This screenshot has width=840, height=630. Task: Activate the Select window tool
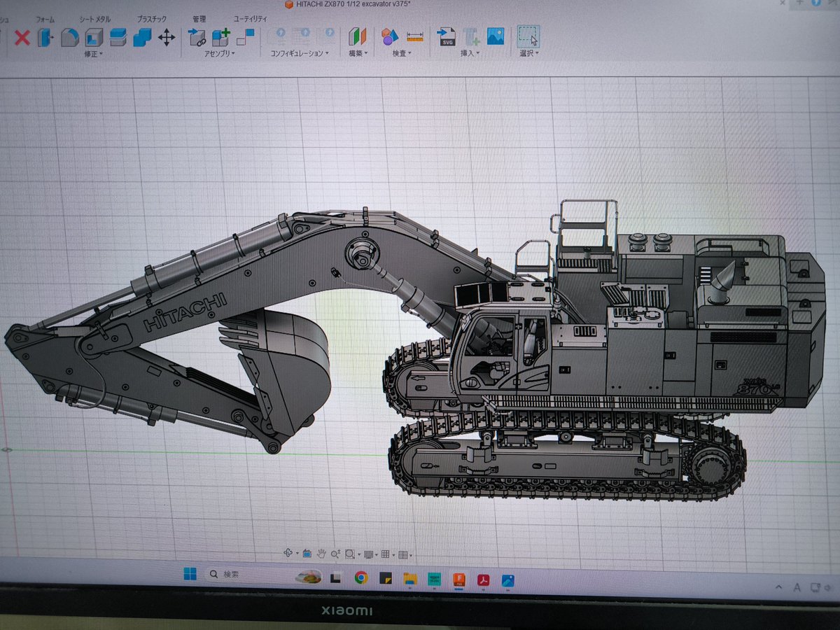tap(528, 36)
